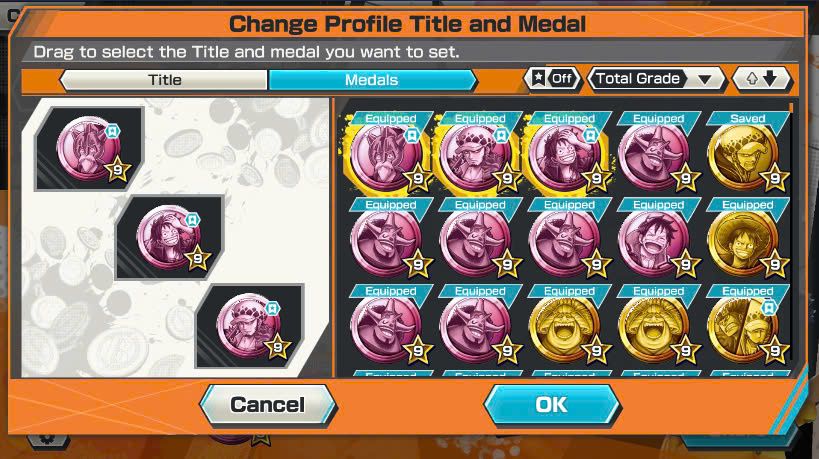Switch to the Medals tab
Viewport: 819px width, 459px height.
coord(372,80)
